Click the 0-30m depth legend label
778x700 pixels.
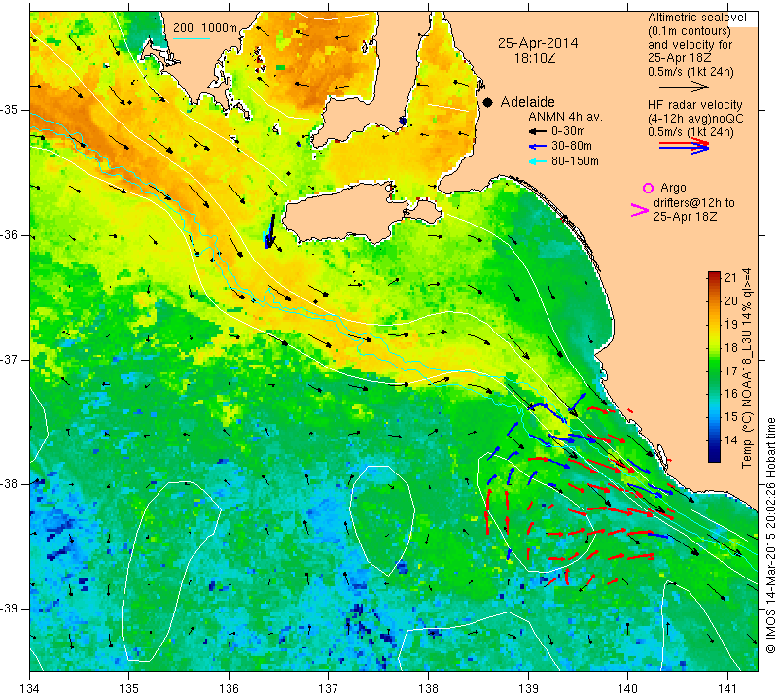pos(568,131)
